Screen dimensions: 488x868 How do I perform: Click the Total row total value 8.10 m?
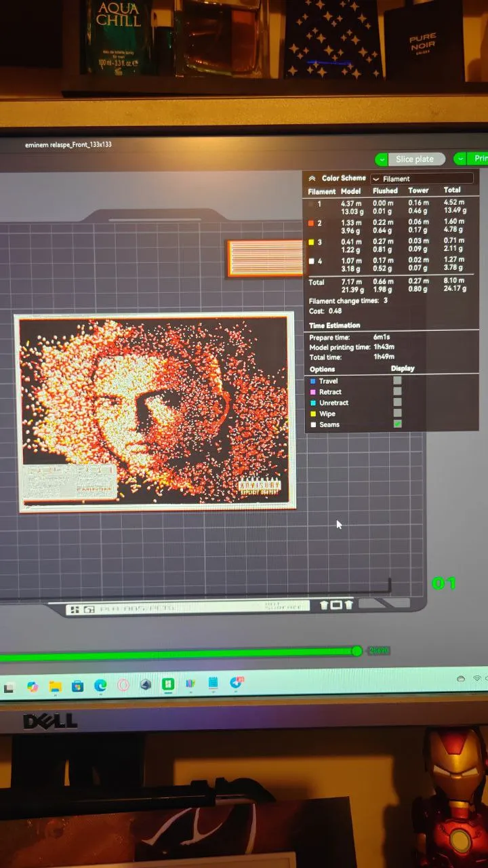[453, 281]
